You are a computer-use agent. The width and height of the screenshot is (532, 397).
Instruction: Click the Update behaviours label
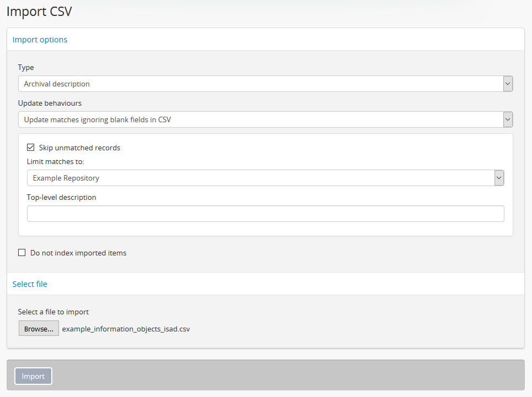(50, 103)
